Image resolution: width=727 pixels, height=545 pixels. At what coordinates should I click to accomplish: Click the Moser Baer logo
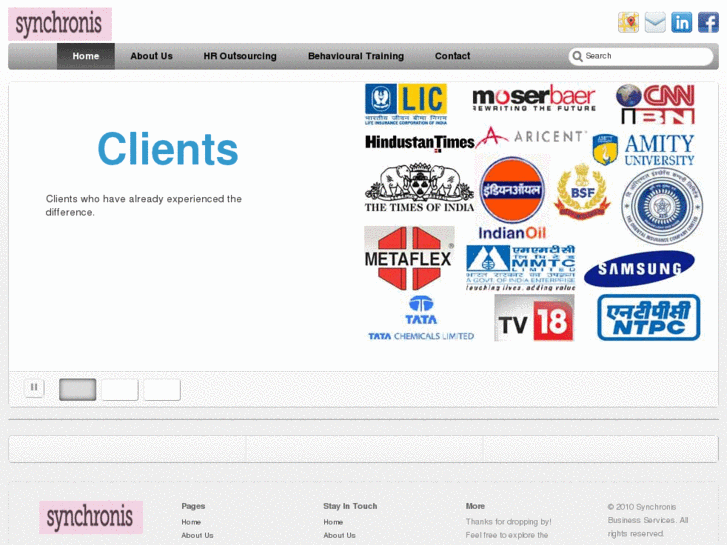534,98
